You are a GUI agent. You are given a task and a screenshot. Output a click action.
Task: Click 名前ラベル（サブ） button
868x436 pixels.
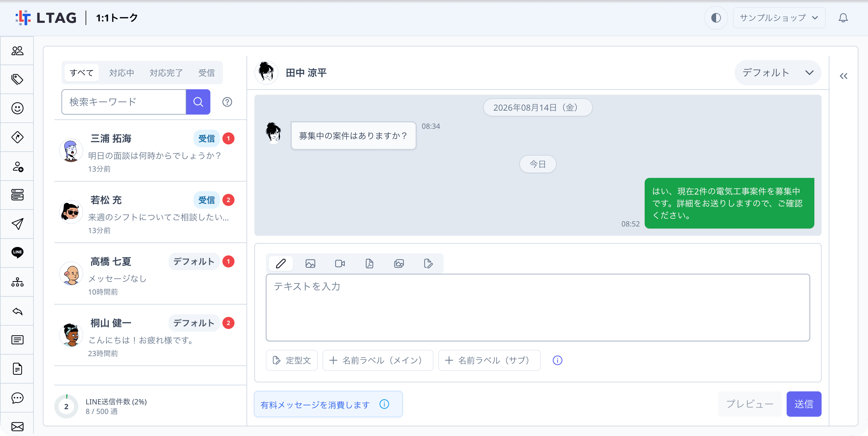click(489, 360)
